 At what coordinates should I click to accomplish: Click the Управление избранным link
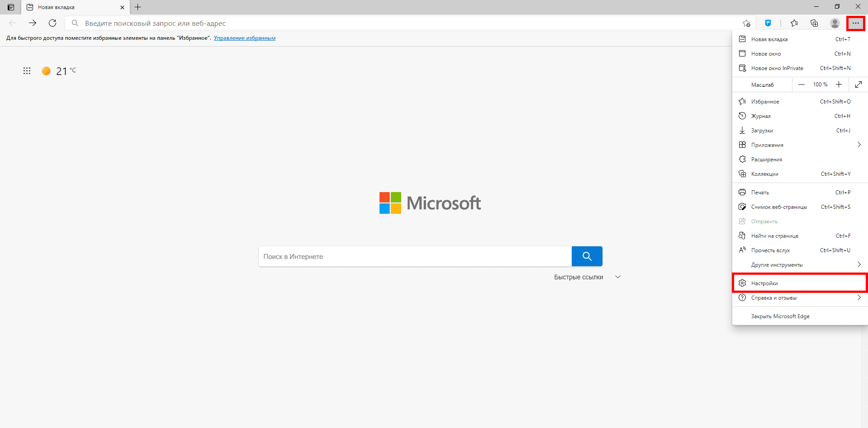pos(245,38)
